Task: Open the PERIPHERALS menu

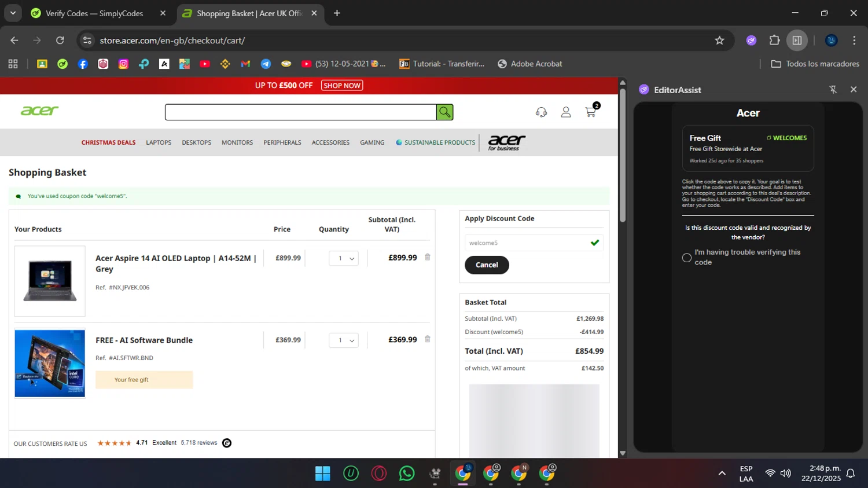Action: (x=282, y=142)
